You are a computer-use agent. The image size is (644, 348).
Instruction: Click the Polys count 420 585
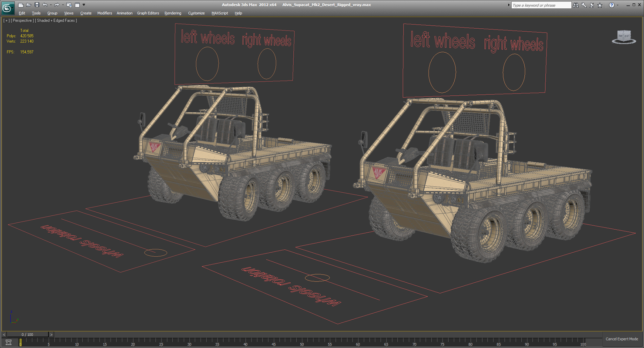click(x=27, y=36)
